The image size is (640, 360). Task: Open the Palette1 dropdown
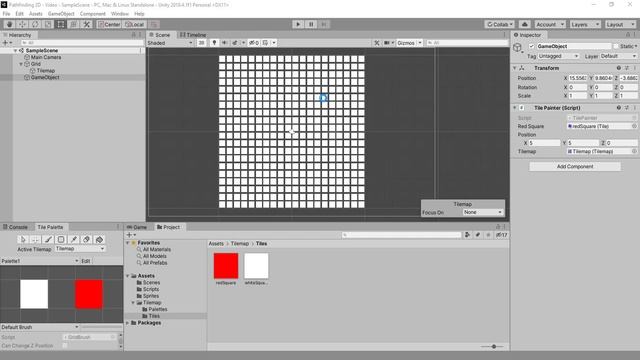pos(39,261)
